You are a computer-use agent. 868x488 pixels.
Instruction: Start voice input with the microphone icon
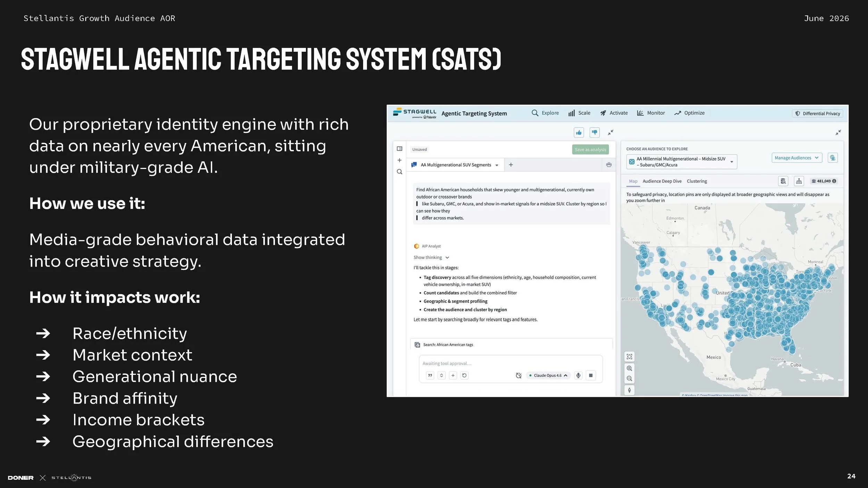(578, 376)
